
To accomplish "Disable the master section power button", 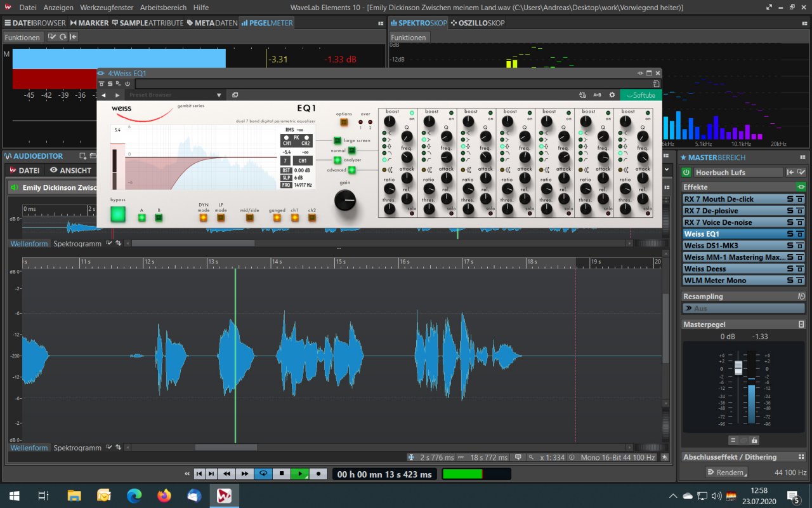I will coord(686,172).
